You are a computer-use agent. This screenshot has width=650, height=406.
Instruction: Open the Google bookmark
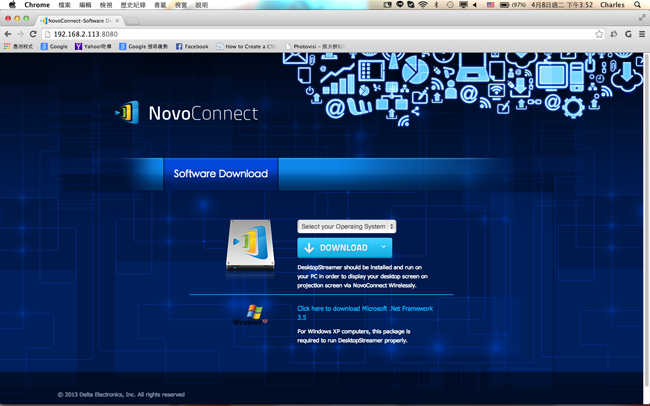pyautogui.click(x=54, y=46)
